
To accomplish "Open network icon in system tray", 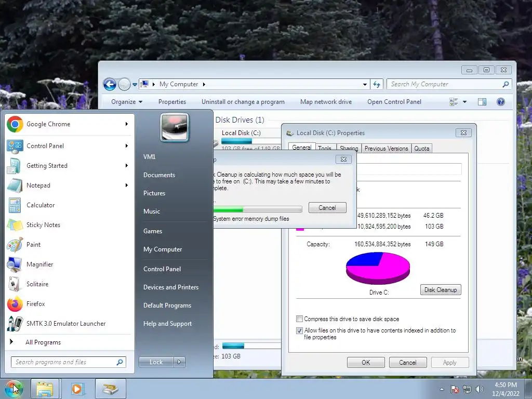I will 467,389.
